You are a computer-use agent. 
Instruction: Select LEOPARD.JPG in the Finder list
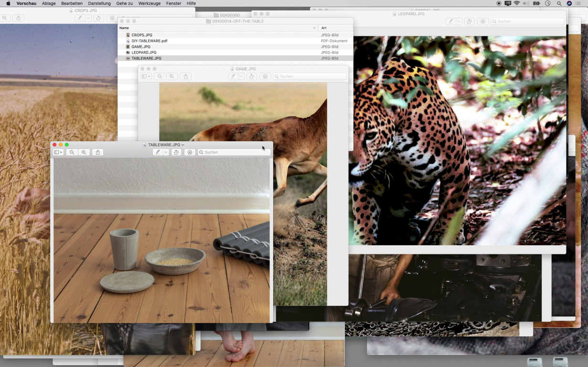tap(144, 52)
